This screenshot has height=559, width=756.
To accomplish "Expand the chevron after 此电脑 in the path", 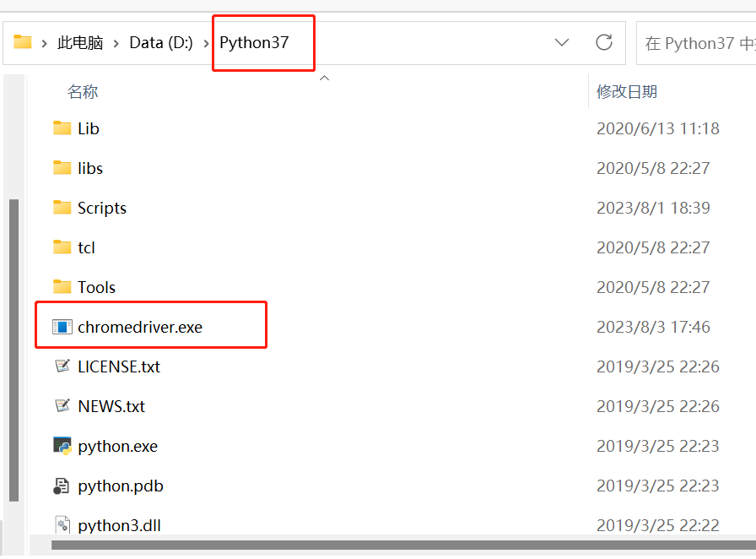I will coord(116,43).
